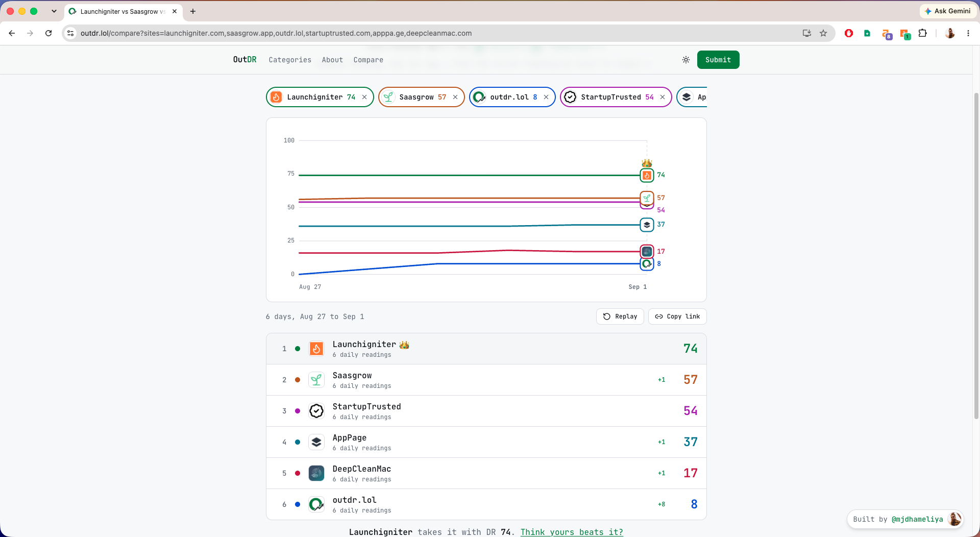Viewport: 980px width, 537px height.
Task: Select the AppPage row icon in ranking
Action: (x=316, y=442)
